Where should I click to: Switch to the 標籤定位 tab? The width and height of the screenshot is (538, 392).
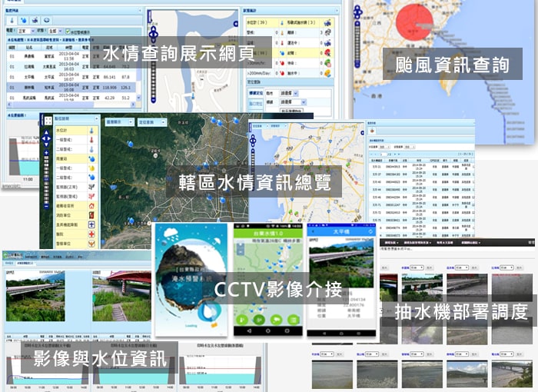pyautogui.click(x=256, y=93)
